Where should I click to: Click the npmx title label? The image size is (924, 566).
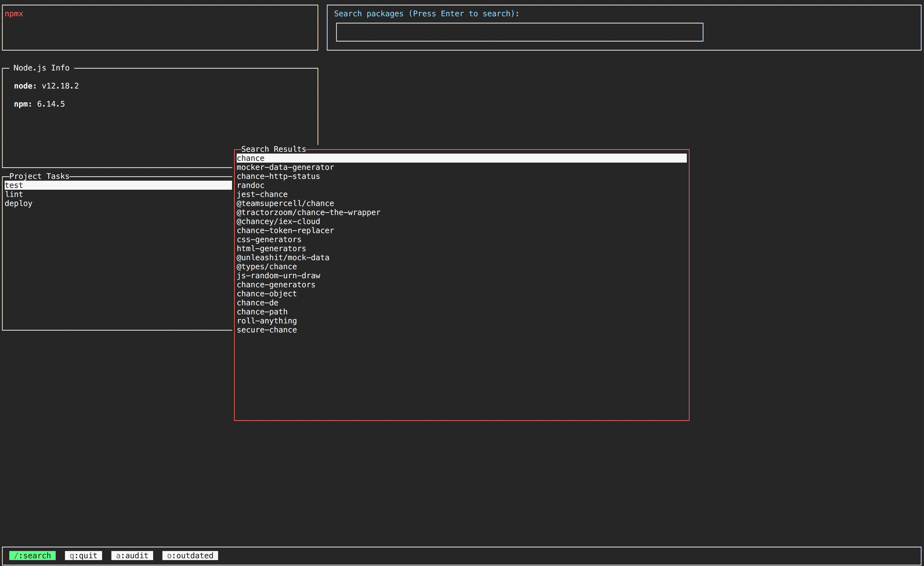click(x=14, y=14)
